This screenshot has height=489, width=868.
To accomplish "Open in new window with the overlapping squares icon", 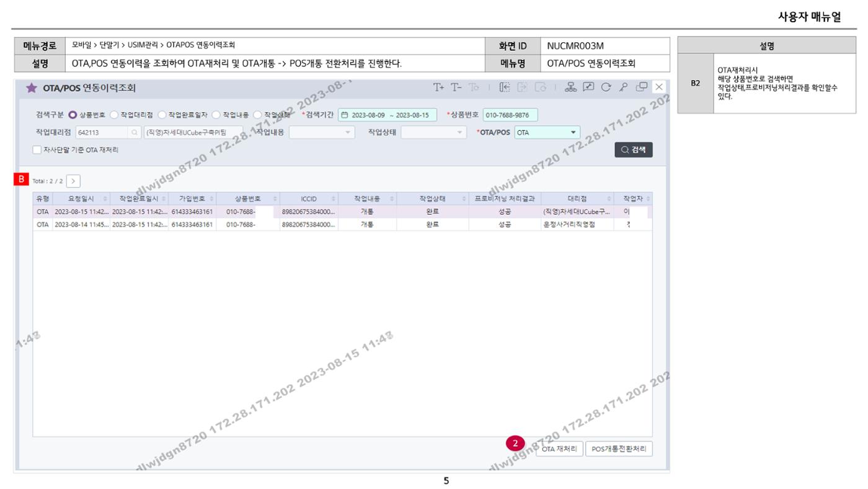I will pos(640,87).
